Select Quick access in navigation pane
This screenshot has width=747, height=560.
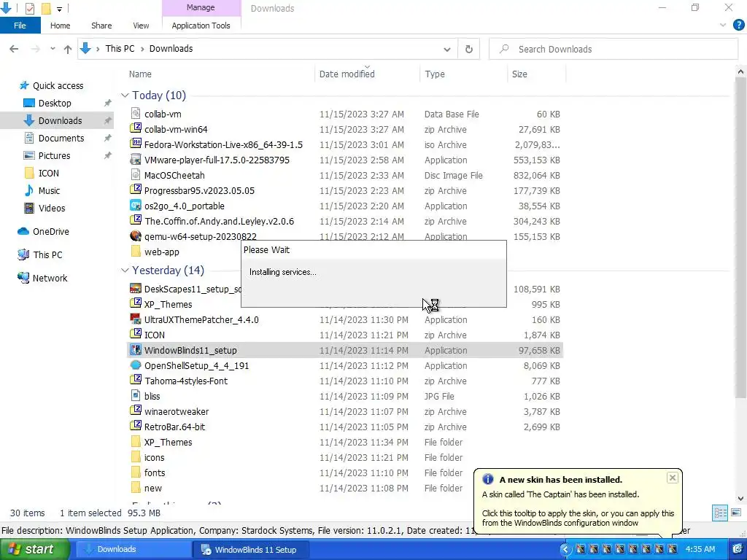pyautogui.click(x=58, y=86)
